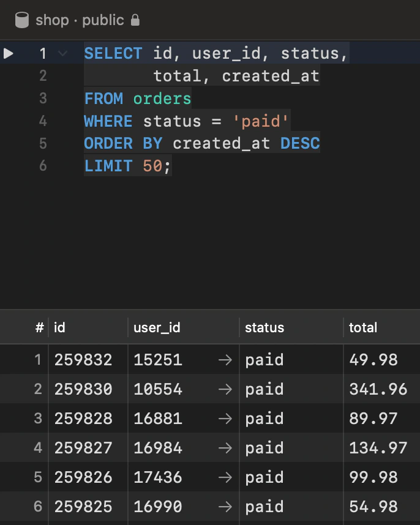Click the WHERE keyword on line 4
This screenshot has height=525, width=420.
pos(108,121)
